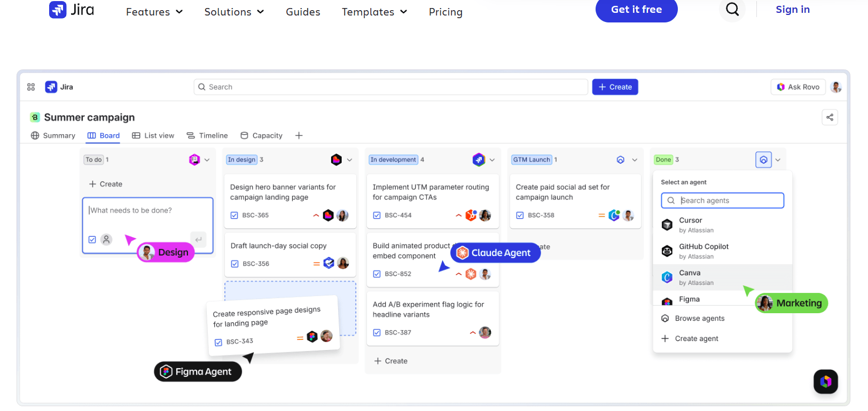868x411 pixels.
Task: Click the Canva agent icon on card BSC-358
Action: click(x=614, y=215)
